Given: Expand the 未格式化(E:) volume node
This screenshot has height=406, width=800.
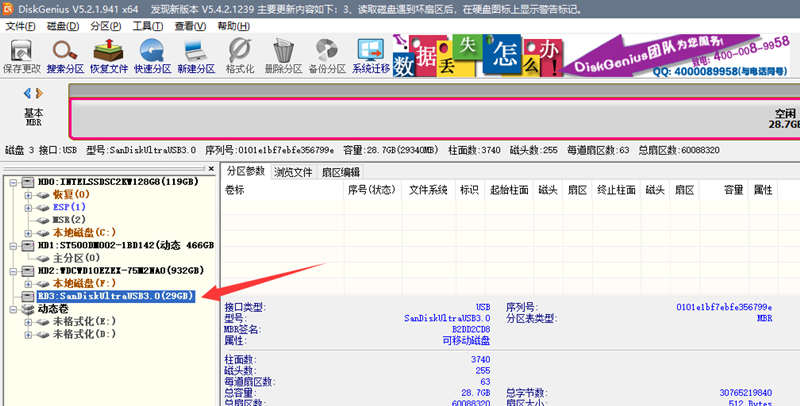Looking at the screenshot, I should (x=28, y=322).
